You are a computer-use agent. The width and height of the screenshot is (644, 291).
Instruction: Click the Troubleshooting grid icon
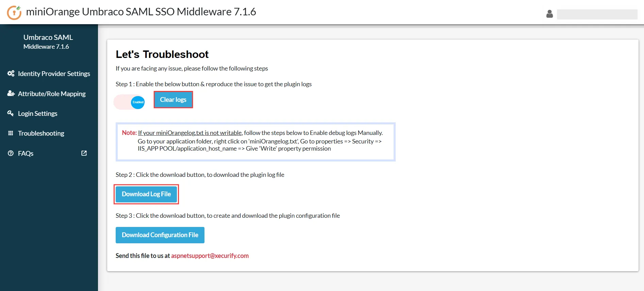click(11, 133)
